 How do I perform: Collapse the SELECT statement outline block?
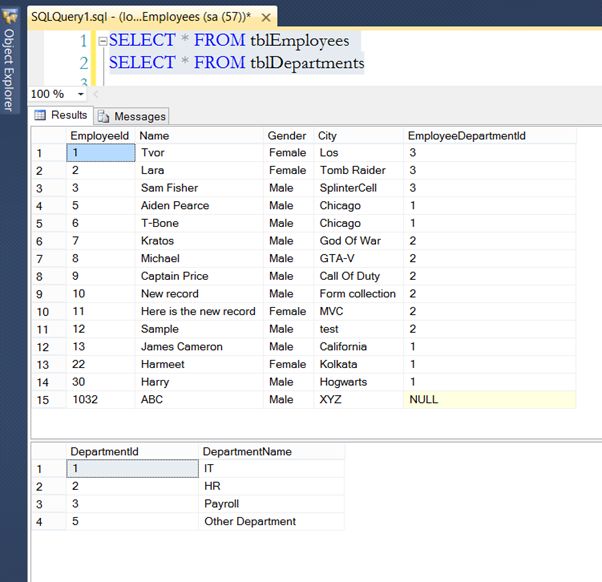click(x=103, y=41)
